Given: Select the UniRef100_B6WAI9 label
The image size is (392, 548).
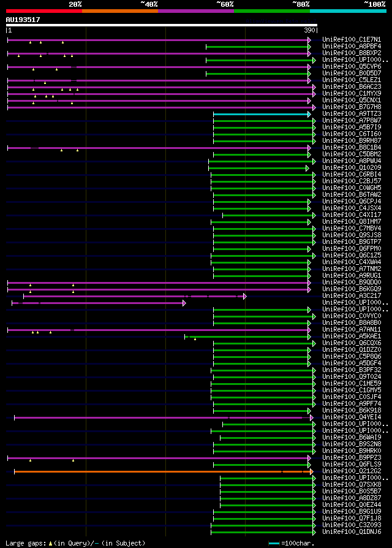Looking at the screenshot, I should [352, 437].
